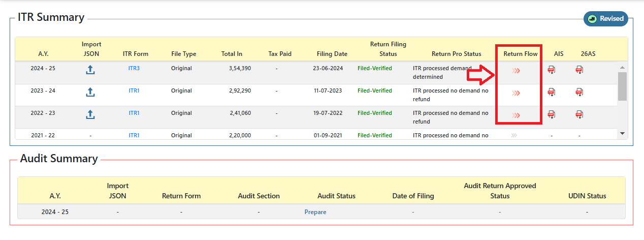Click Import JSON upload icon for 2023 - 24
Viewport: 644px width, 240px height.
pos(90,93)
